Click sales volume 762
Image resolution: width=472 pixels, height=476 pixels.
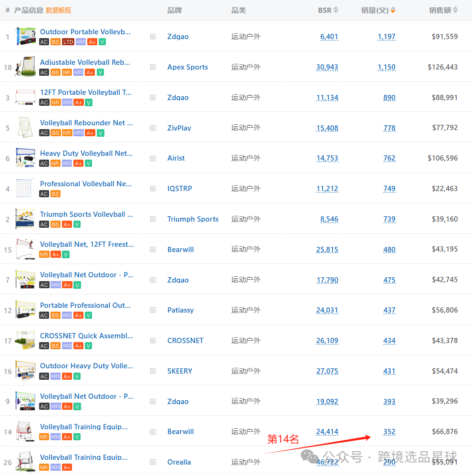pos(390,158)
